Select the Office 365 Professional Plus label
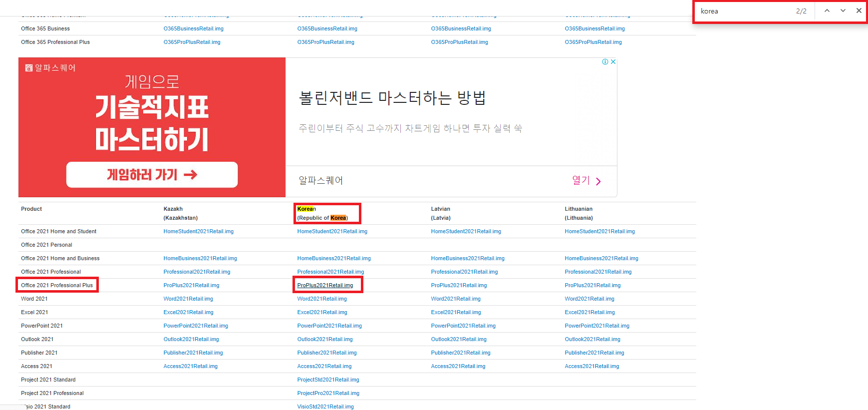 (55, 42)
